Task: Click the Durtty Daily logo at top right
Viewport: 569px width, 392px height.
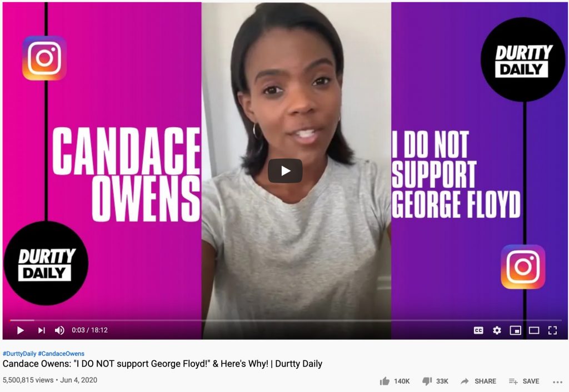Action: coord(523,59)
